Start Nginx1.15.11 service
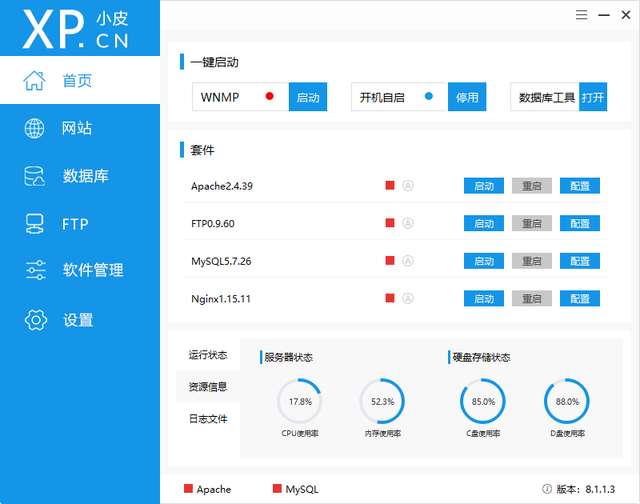640x504 pixels. pos(484,298)
